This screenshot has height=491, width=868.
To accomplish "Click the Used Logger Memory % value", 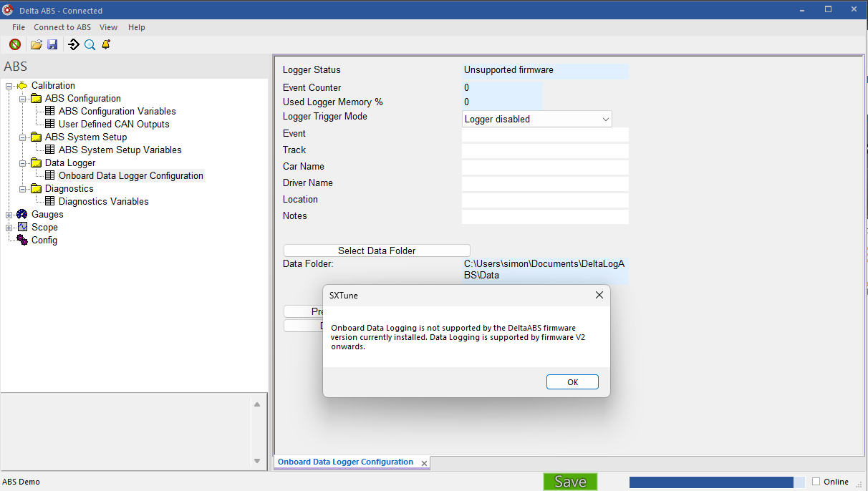I will 467,102.
